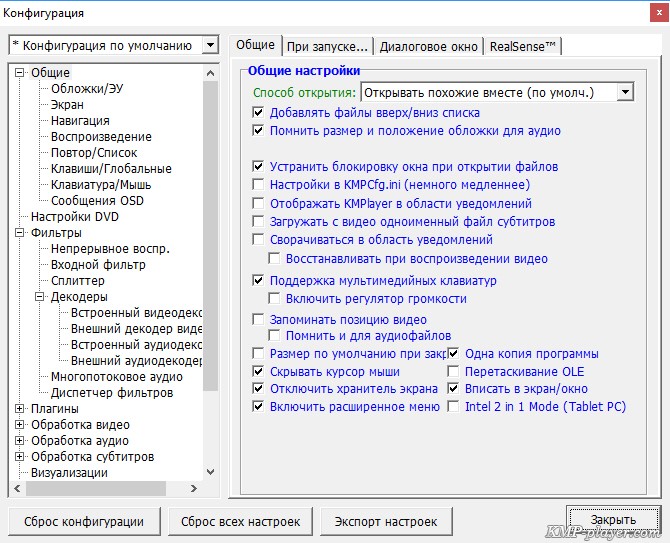Select "Обложки/ЭУ" in the settings tree
This screenshot has height=543, width=670.
pyautogui.click(x=87, y=89)
